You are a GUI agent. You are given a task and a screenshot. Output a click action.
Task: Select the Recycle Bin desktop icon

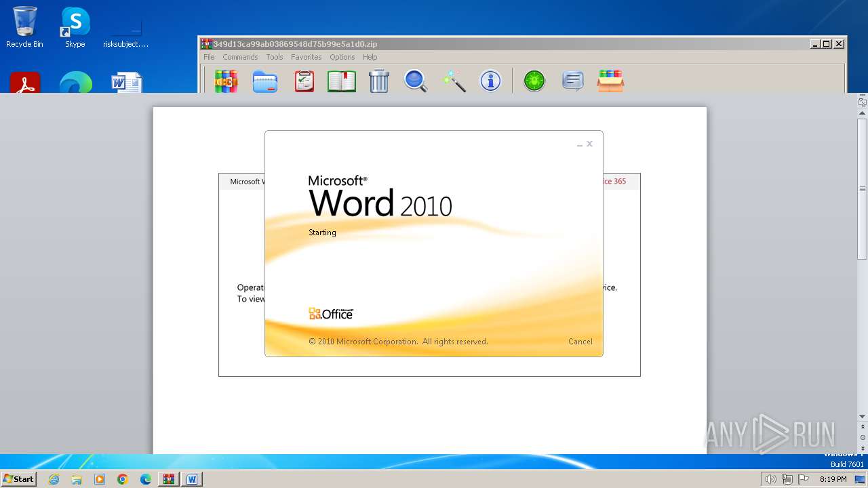click(x=24, y=27)
